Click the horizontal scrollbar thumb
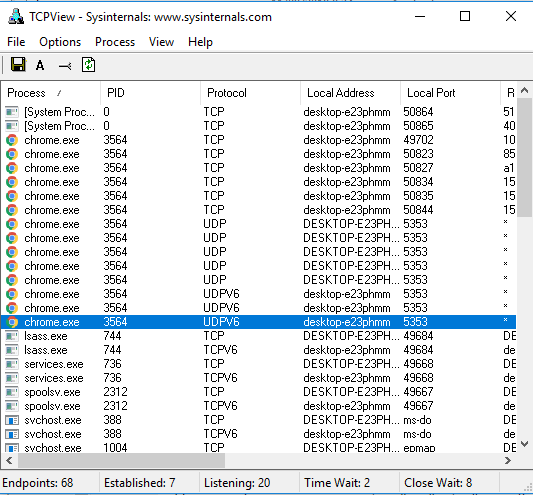Image resolution: width=533 pixels, height=495 pixels. [121, 461]
